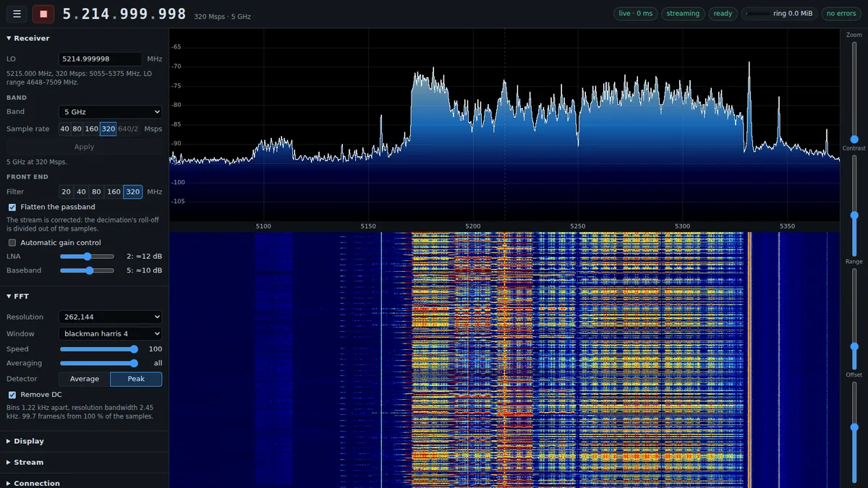Uncheck the Remove DC checkbox
This screenshot has height=488, width=868.
click(12, 395)
